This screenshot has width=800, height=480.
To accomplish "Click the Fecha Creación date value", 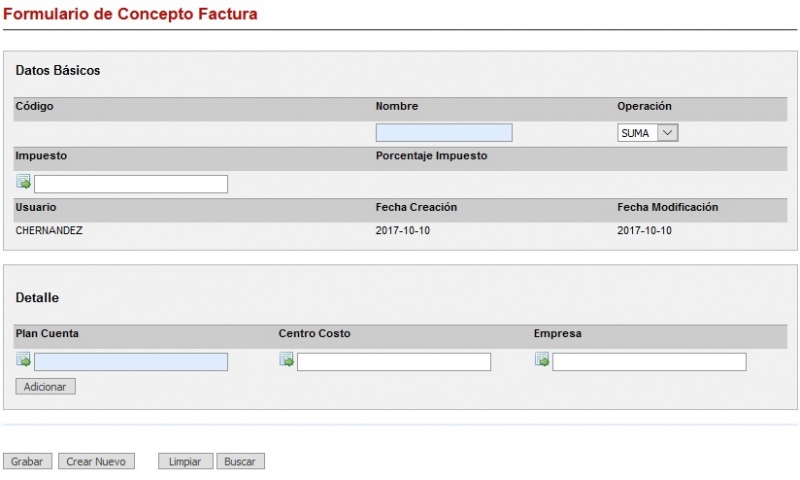I will [403, 230].
